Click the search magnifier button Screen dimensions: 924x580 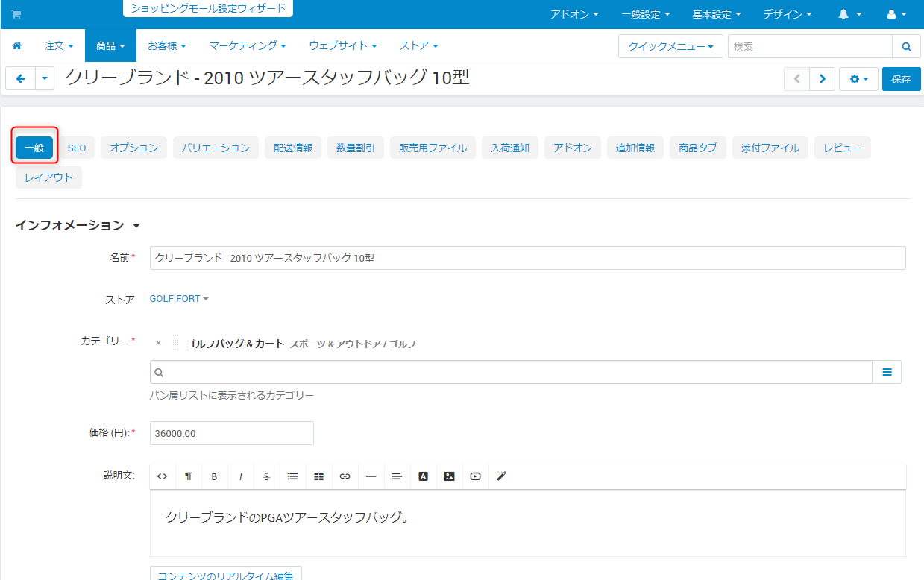click(x=906, y=46)
